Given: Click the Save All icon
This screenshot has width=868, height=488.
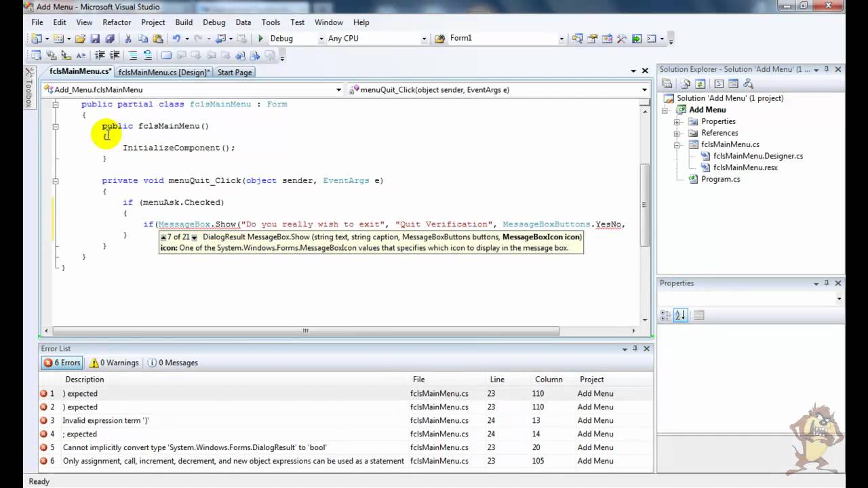Looking at the screenshot, I should point(109,39).
